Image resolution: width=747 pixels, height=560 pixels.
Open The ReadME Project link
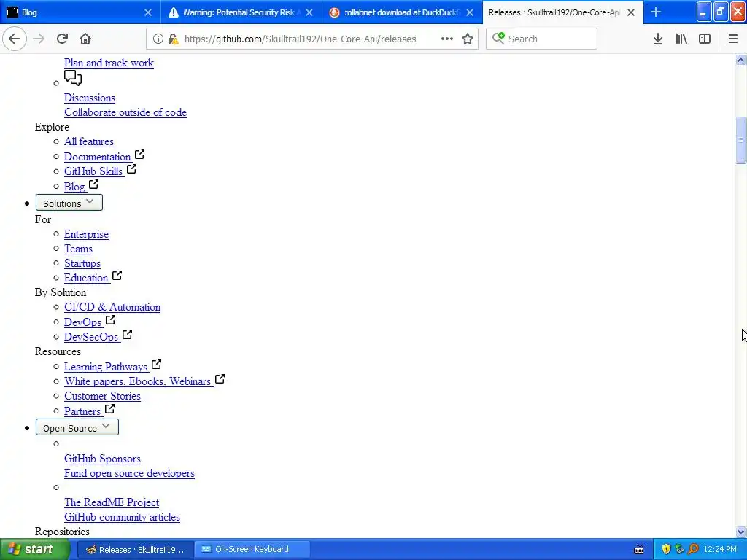point(112,502)
